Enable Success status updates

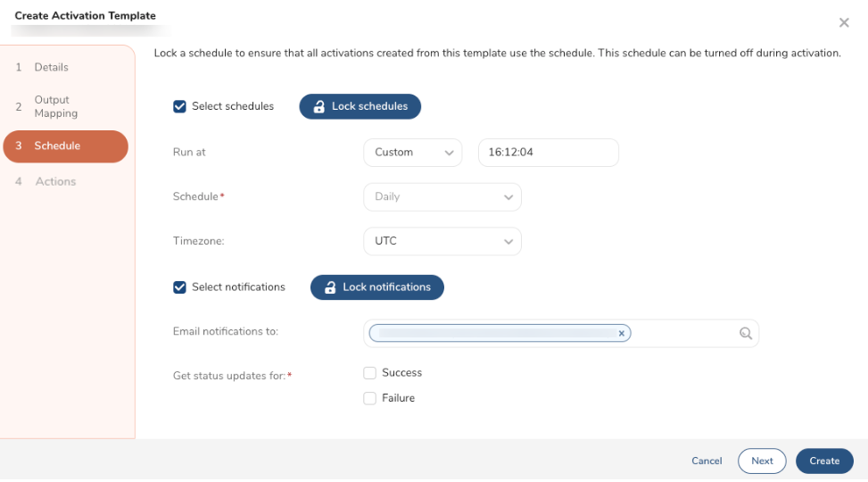369,373
